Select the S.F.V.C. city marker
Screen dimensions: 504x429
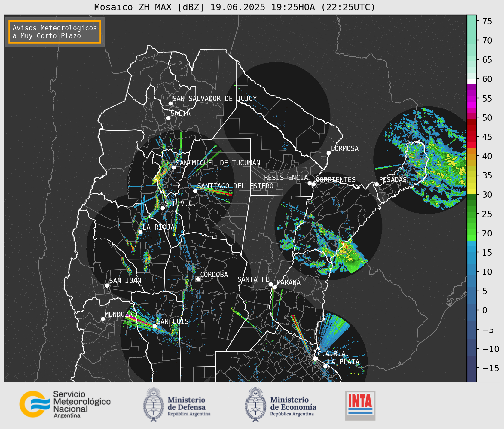(163, 208)
